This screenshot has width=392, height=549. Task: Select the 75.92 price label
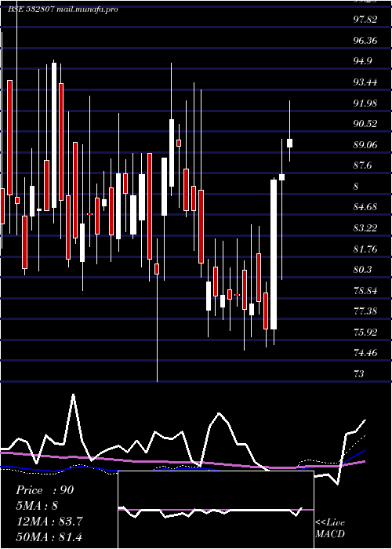pyautogui.click(x=365, y=333)
